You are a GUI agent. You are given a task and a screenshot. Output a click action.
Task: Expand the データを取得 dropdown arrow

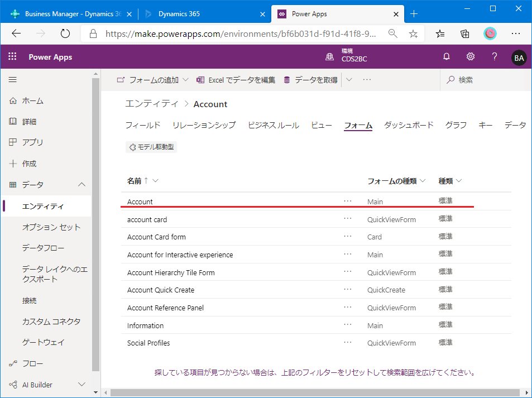[349, 80]
